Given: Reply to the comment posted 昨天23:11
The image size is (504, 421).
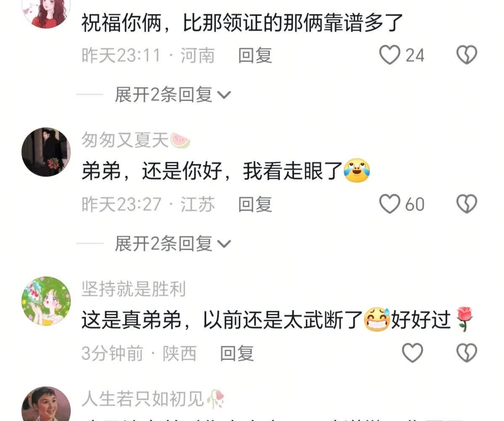Looking at the screenshot, I should pos(255,55).
